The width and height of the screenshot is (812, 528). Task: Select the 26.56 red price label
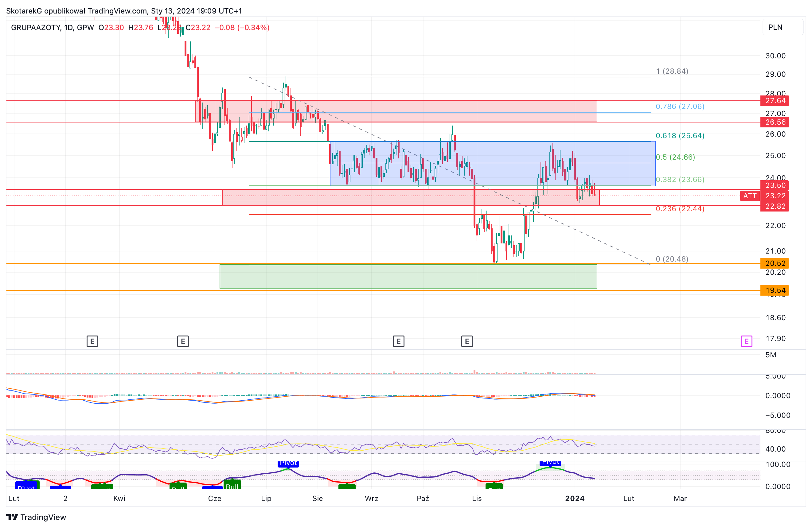(x=775, y=122)
